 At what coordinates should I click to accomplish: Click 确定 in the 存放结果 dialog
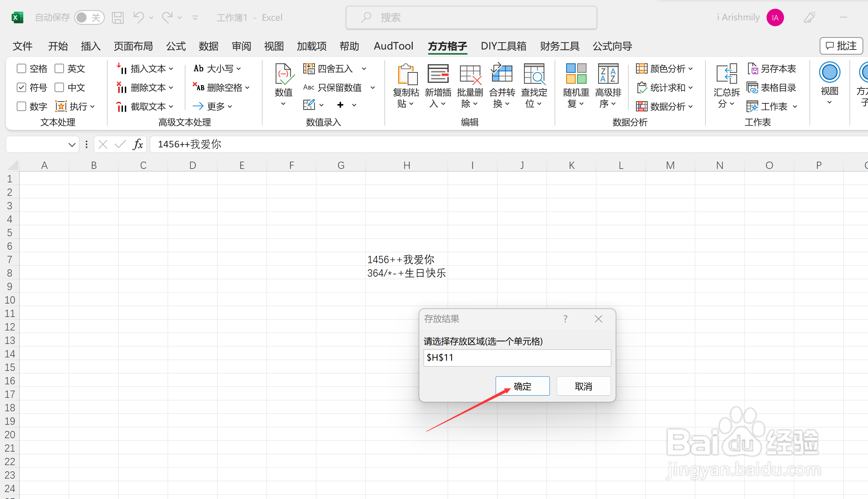click(x=523, y=386)
